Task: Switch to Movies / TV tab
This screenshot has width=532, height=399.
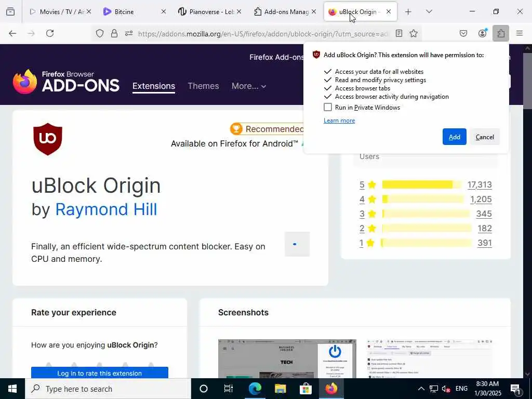Action: 60,12
